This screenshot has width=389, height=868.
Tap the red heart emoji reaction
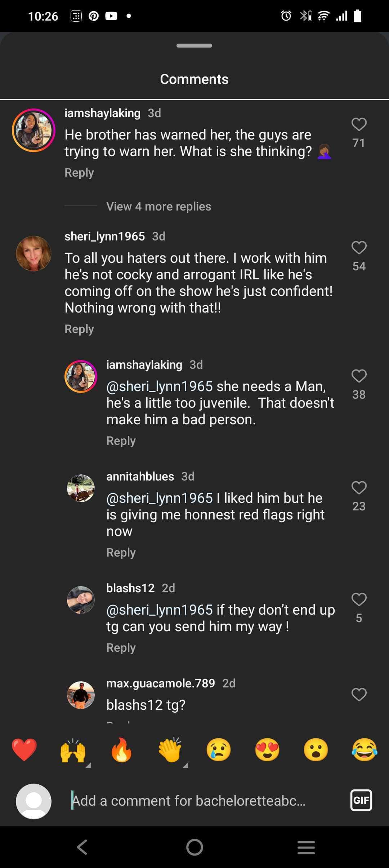24,750
